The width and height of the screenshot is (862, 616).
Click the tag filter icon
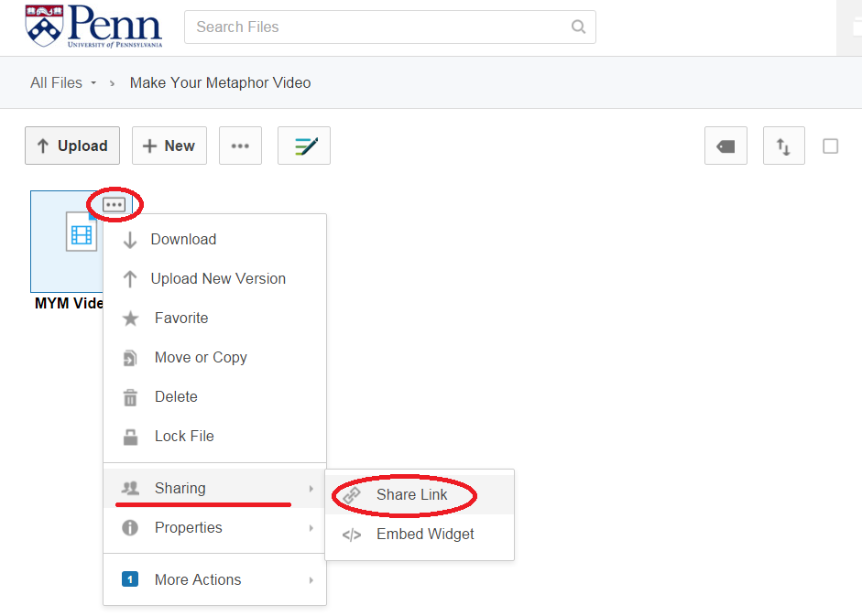[726, 146]
